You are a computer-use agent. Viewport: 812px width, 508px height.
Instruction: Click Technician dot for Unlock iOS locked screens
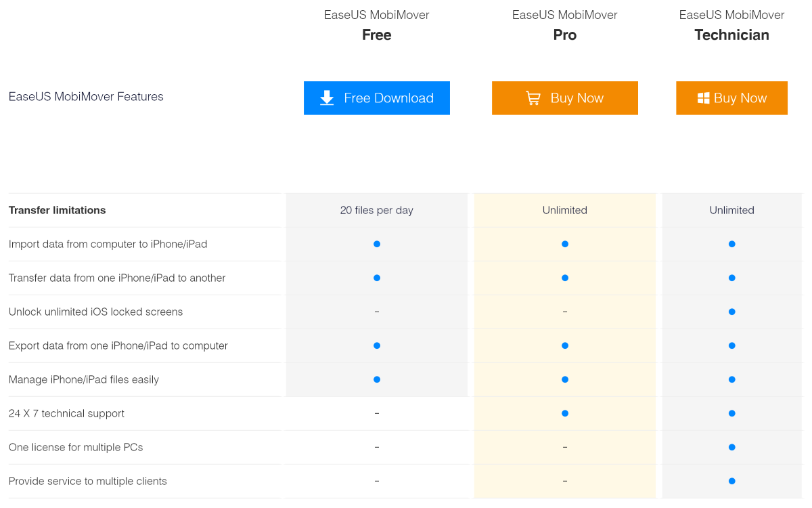click(x=731, y=312)
